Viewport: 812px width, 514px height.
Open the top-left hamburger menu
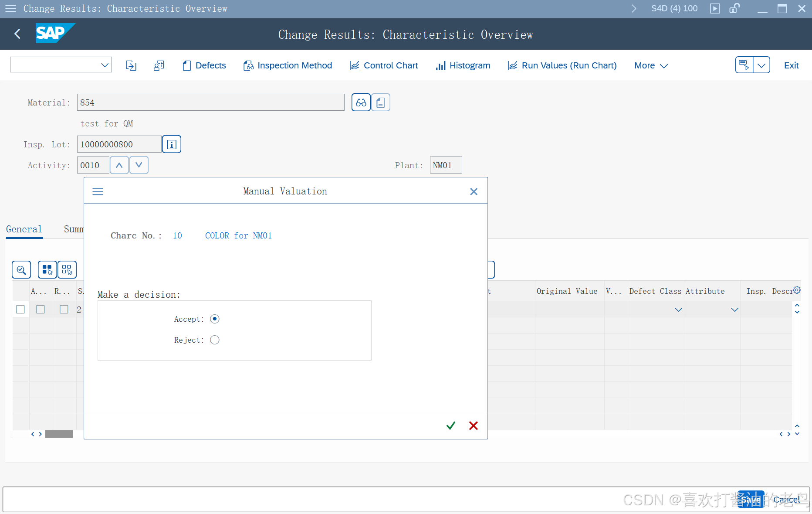click(10, 8)
